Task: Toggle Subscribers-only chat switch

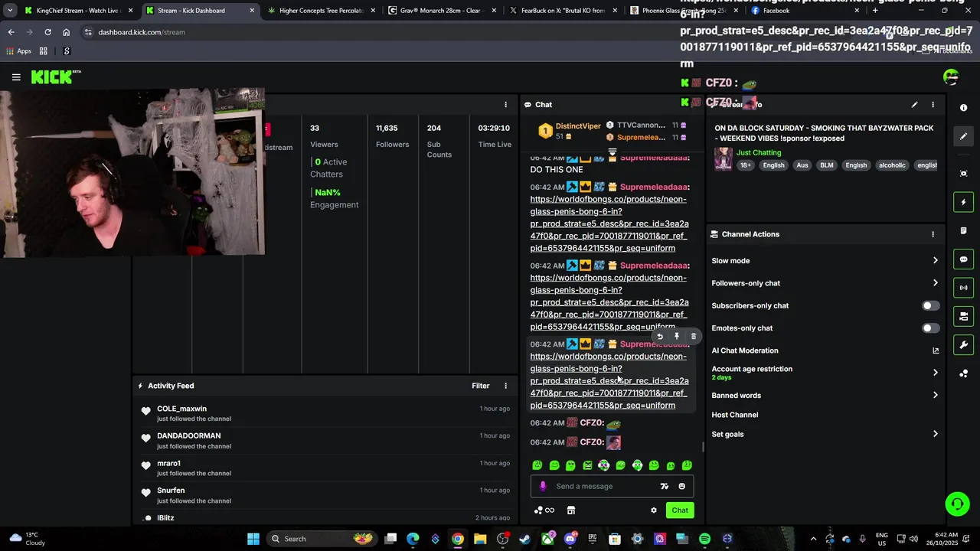Action: coord(929,305)
